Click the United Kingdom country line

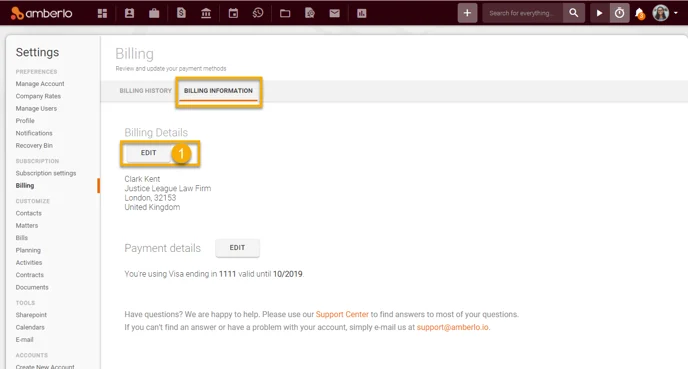coord(152,207)
